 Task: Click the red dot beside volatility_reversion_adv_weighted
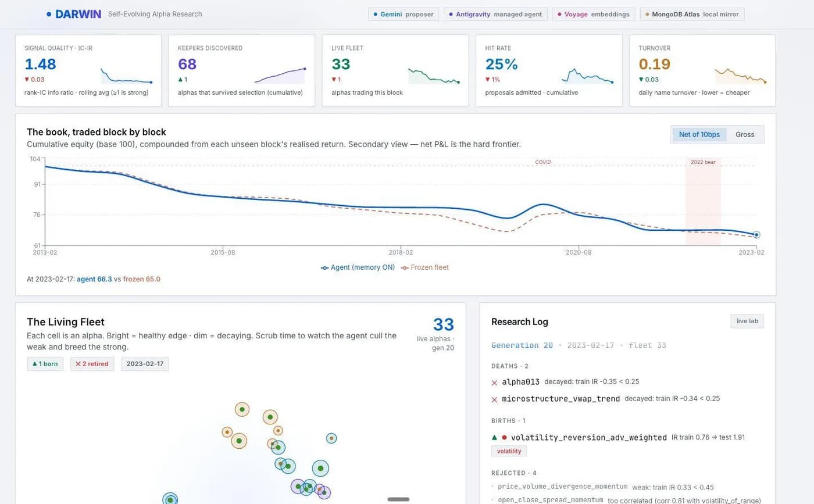(x=504, y=437)
